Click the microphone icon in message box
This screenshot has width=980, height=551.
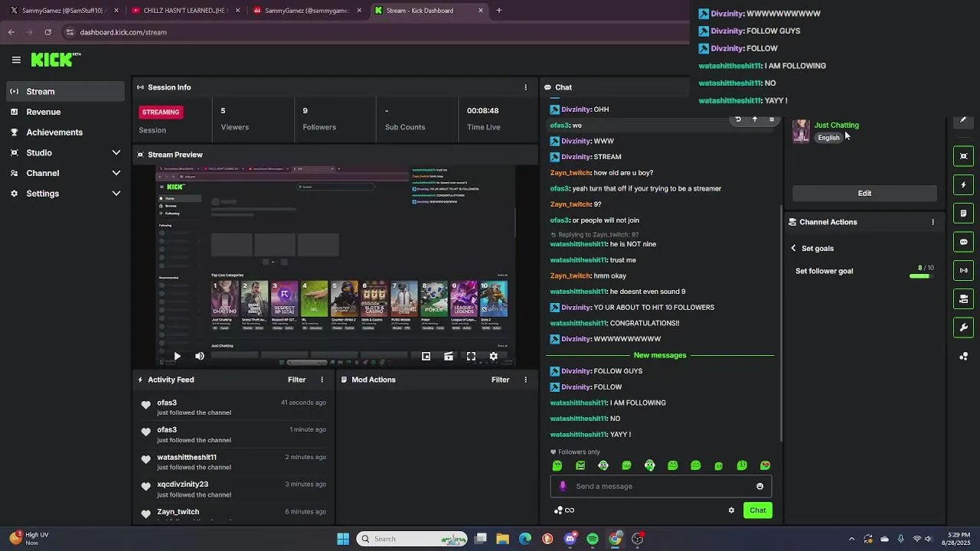click(x=563, y=486)
